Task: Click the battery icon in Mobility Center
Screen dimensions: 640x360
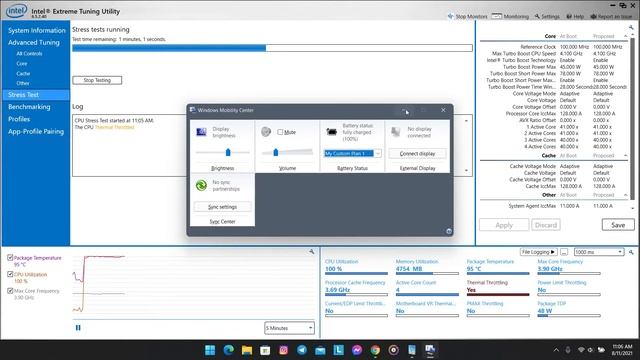Action: pyautogui.click(x=331, y=131)
